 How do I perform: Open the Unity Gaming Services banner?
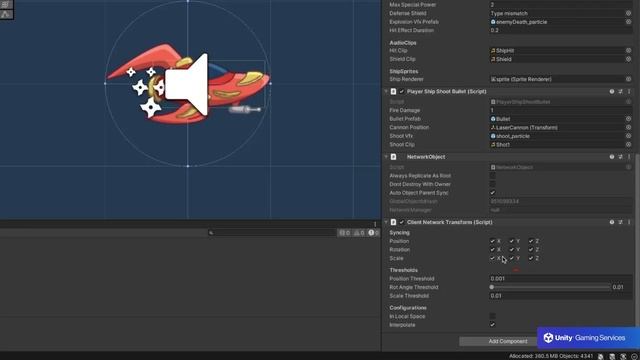(x=588, y=338)
